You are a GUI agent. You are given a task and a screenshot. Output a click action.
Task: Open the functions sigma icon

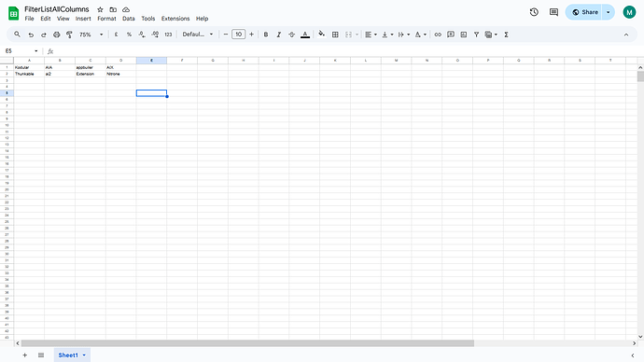[x=507, y=35]
